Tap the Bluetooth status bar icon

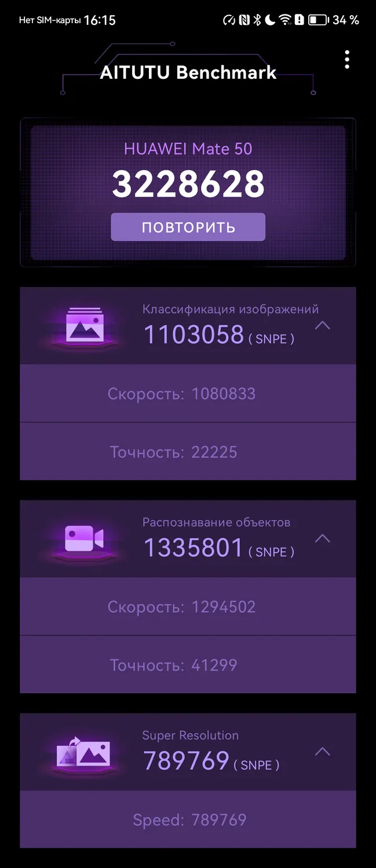tap(257, 20)
